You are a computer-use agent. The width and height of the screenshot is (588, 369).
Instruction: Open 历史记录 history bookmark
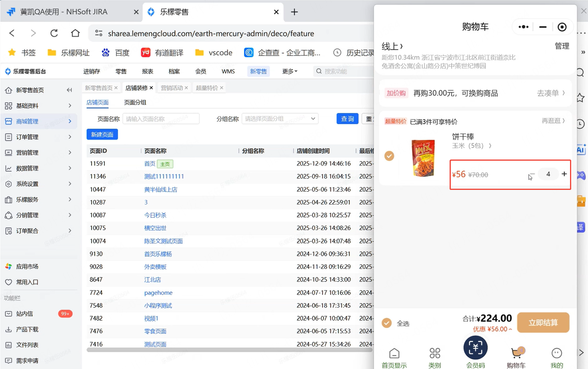tap(354, 52)
